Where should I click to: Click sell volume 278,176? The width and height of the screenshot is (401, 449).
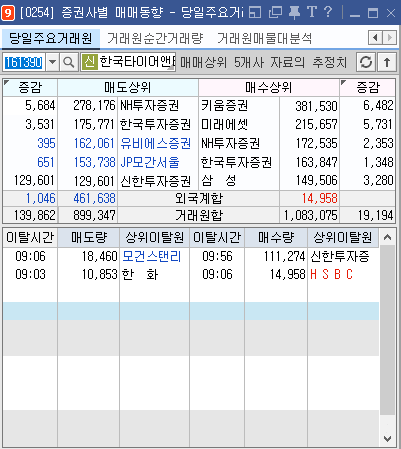click(94, 106)
